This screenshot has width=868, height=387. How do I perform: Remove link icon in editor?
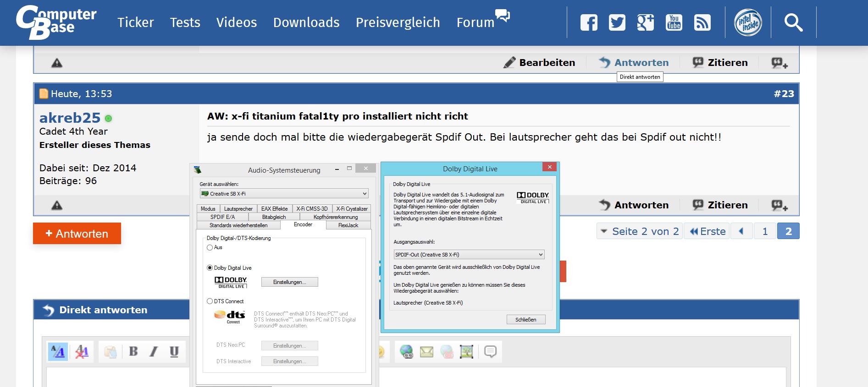click(x=447, y=352)
